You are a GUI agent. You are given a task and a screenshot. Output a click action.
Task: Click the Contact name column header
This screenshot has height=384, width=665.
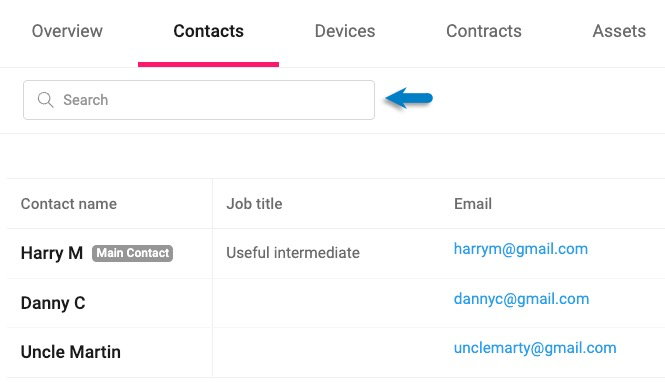(69, 204)
